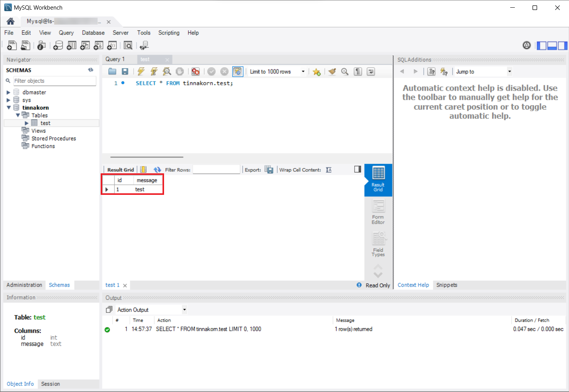Toggle word wrapping in the query editor
569x392 pixels.
point(371,71)
